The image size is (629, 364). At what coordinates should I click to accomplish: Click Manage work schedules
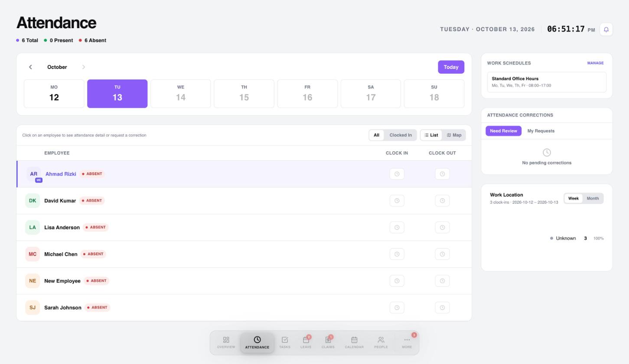595,63
